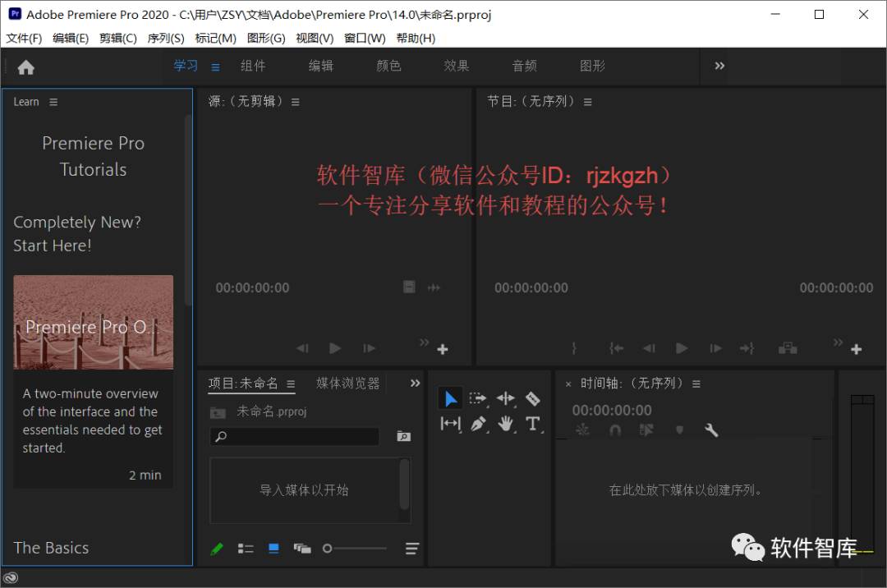Open 窗口(W) menu
Image resolution: width=887 pixels, height=588 pixels.
(x=365, y=38)
